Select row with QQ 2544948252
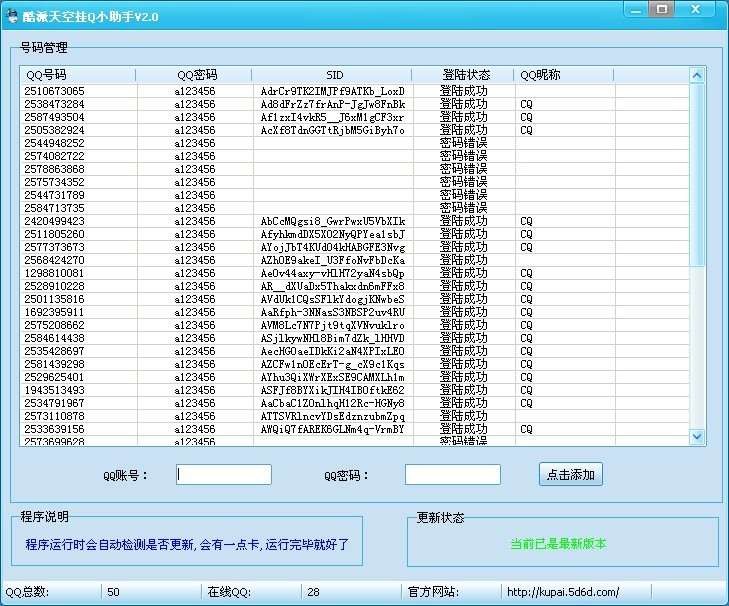This screenshot has width=729, height=606. click(x=355, y=143)
